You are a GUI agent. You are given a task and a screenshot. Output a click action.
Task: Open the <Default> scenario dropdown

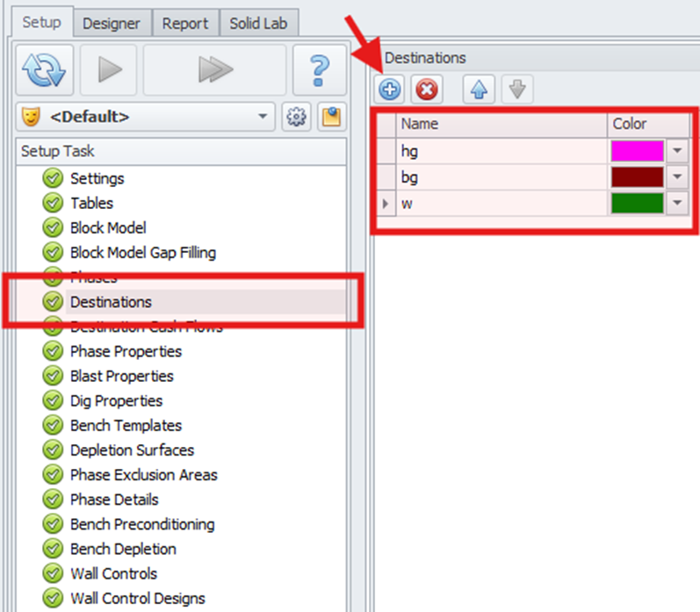pos(262,117)
